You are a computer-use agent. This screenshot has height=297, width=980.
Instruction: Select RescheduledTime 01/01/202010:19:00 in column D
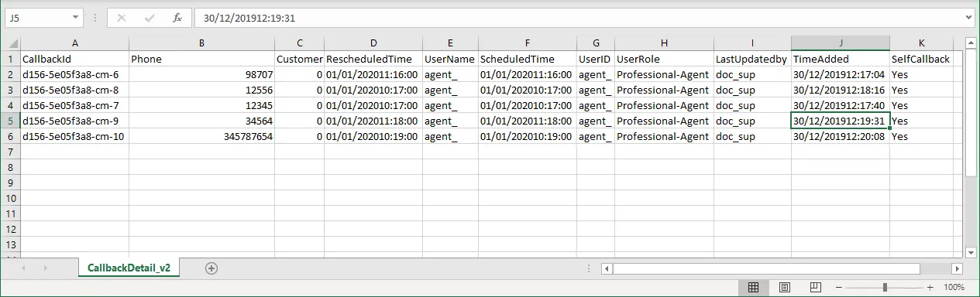point(373,136)
